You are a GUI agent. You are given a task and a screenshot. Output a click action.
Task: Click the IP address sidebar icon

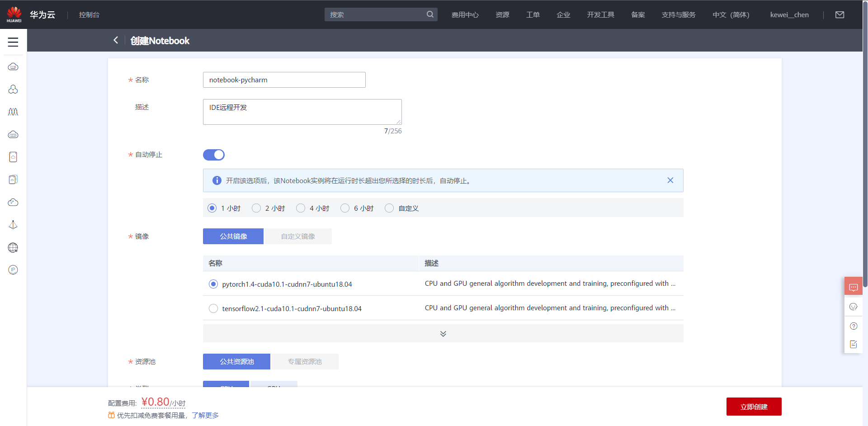coord(13,270)
